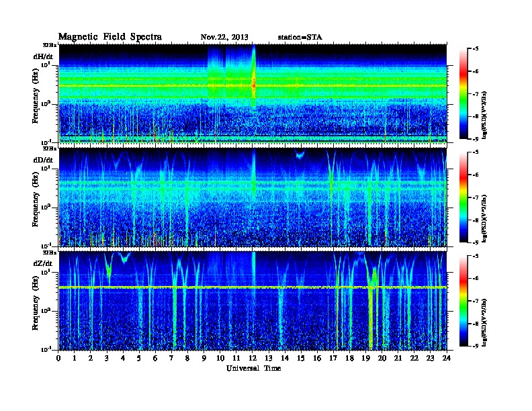Click the log PSD units label beside the dD/dt color bar
532x411 pixels.
(x=484, y=218)
